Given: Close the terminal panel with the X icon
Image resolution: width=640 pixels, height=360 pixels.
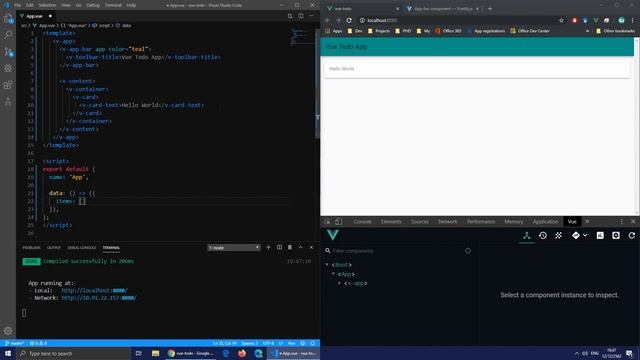Looking at the screenshot, I should click(x=311, y=247).
